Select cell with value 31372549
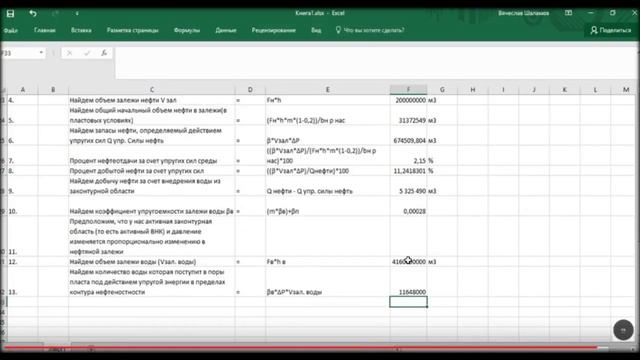640x360 pixels. pos(408,116)
